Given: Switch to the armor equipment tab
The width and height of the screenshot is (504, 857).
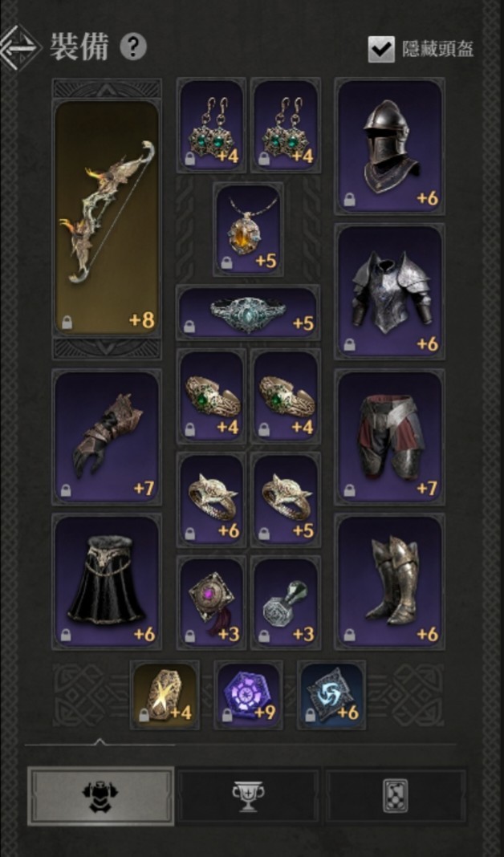Looking at the screenshot, I should 100,795.
